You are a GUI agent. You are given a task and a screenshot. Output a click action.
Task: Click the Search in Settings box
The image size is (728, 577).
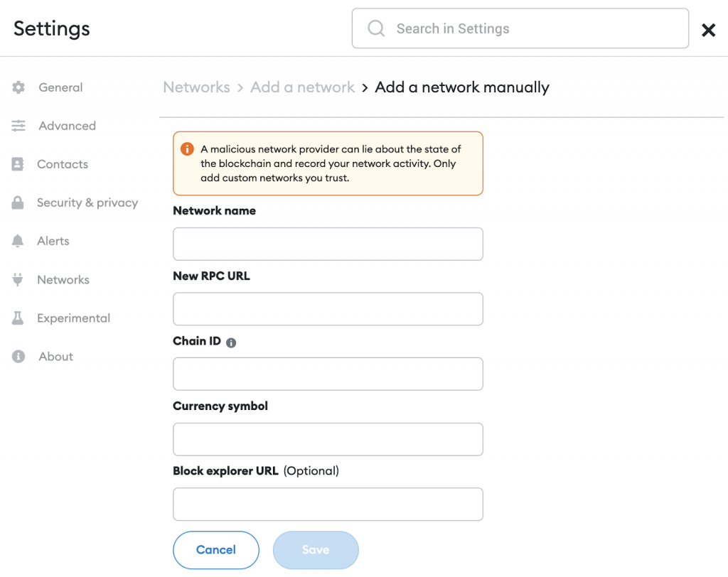520,28
